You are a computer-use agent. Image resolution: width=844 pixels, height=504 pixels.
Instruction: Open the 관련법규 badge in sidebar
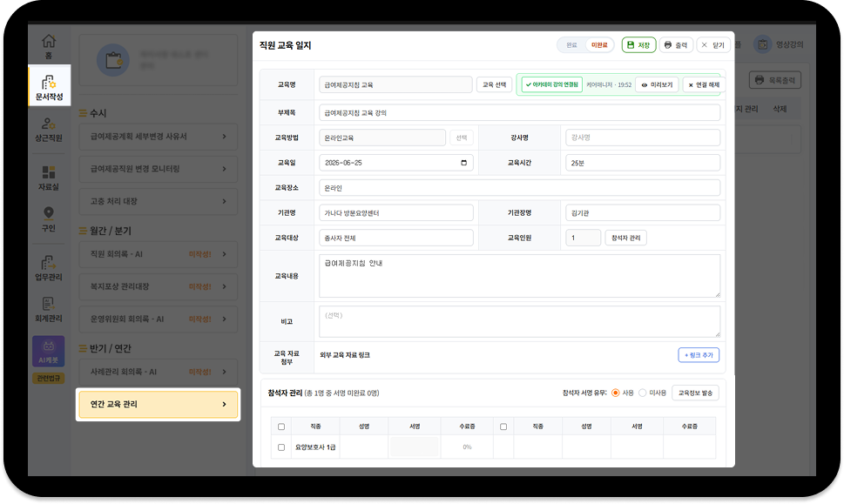click(x=49, y=378)
